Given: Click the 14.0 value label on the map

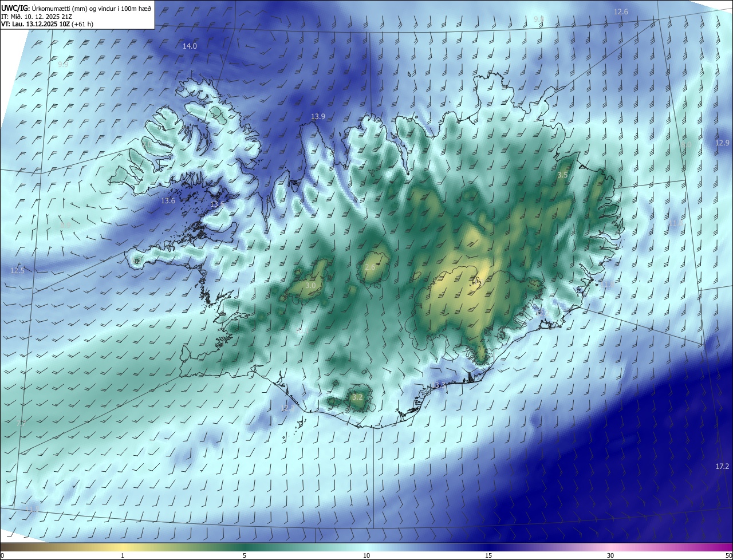Looking at the screenshot, I should point(190,46).
